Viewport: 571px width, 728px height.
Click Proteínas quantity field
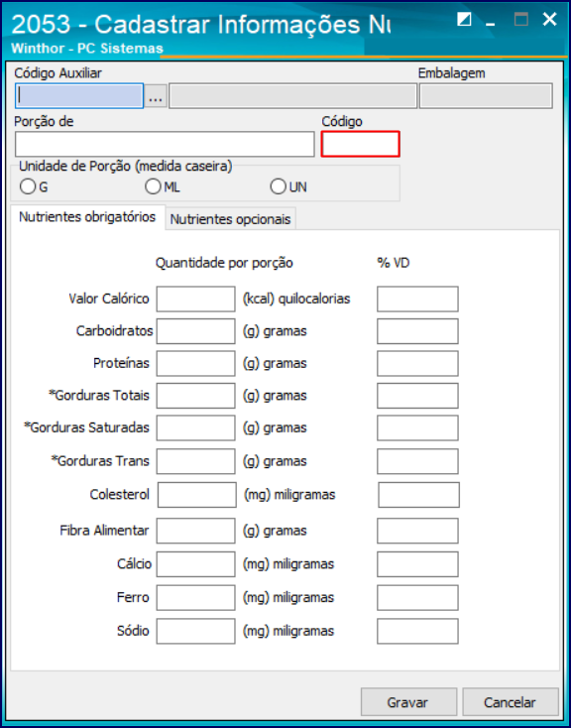pyautogui.click(x=196, y=364)
